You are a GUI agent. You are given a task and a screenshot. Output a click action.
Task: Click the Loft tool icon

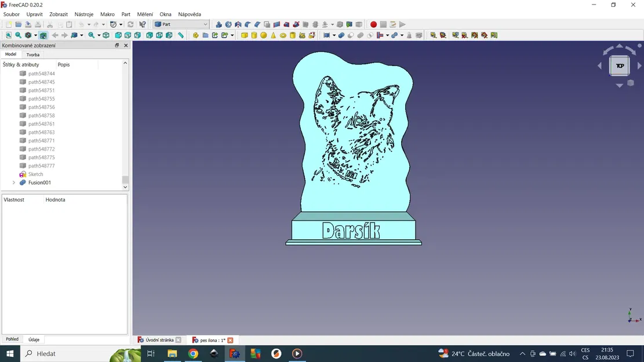click(x=286, y=25)
